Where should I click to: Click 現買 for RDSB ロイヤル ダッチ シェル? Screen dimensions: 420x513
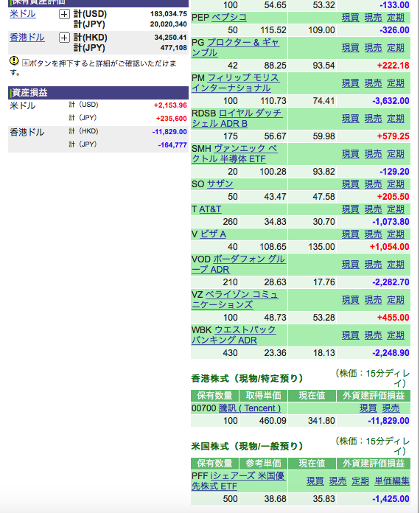(x=351, y=119)
